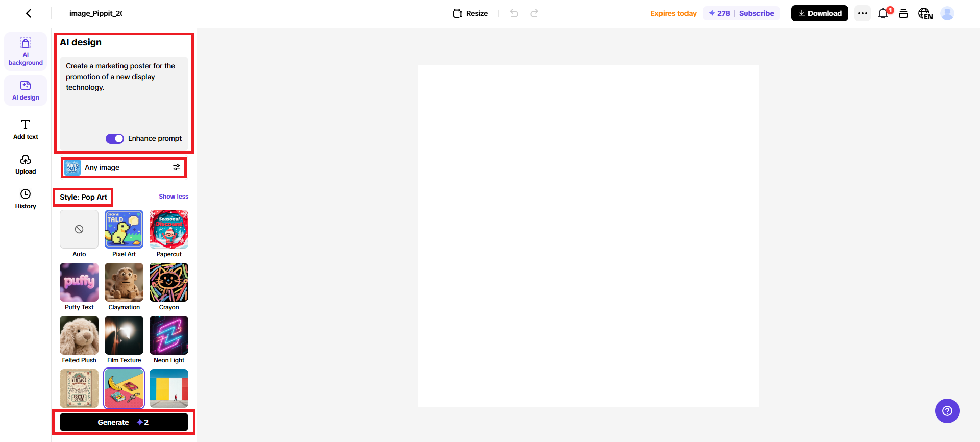The width and height of the screenshot is (980, 442).
Task: Choose the Crayon style
Action: tap(169, 282)
